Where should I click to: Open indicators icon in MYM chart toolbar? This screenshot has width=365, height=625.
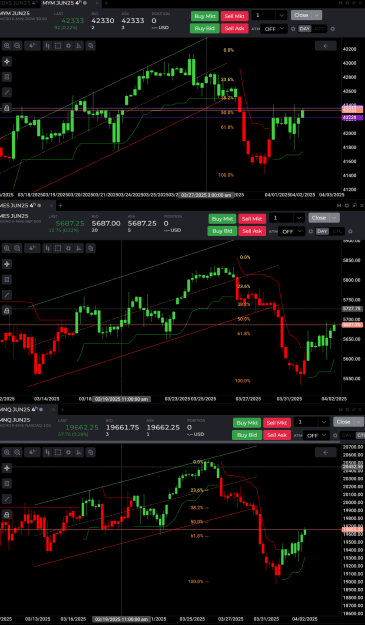[79, 46]
